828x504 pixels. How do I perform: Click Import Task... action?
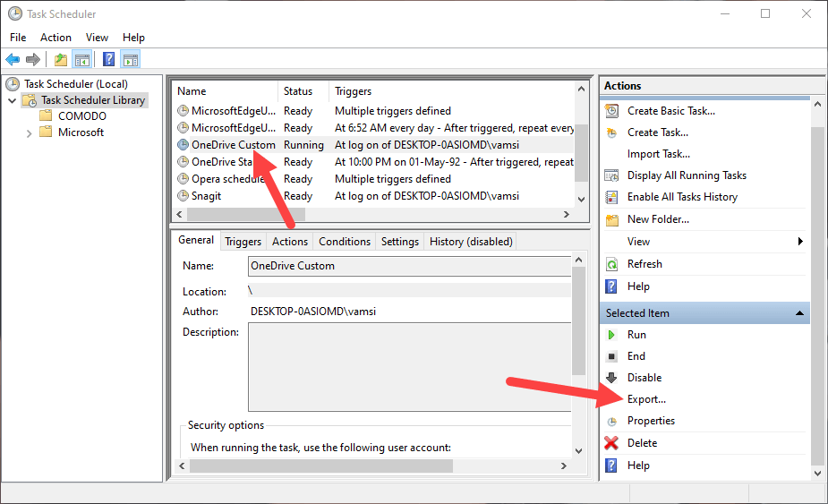(659, 154)
